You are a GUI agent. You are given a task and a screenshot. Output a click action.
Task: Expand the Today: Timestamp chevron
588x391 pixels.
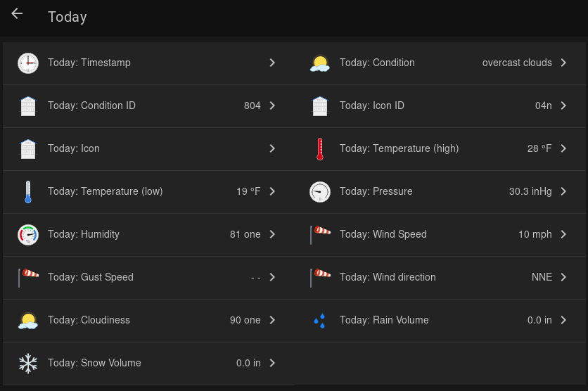tap(272, 63)
